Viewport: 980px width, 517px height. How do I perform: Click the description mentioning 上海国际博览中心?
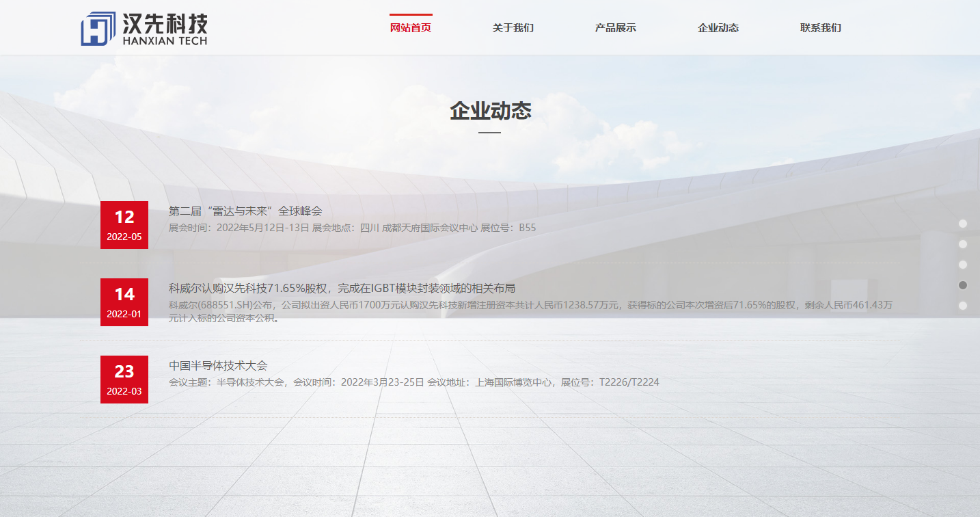tap(413, 382)
